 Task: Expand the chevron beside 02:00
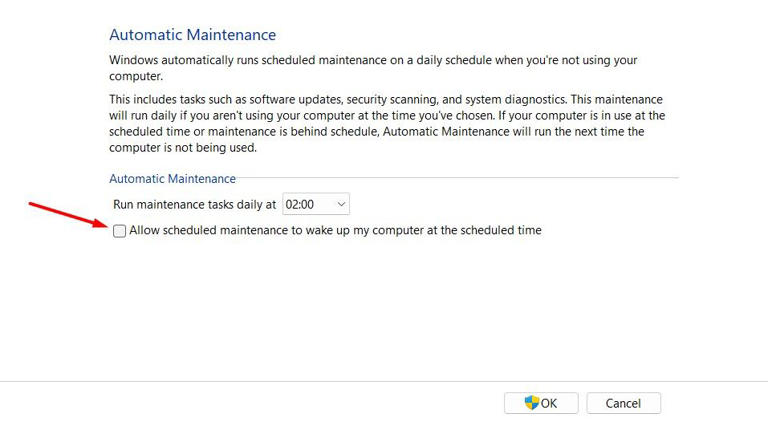click(341, 204)
